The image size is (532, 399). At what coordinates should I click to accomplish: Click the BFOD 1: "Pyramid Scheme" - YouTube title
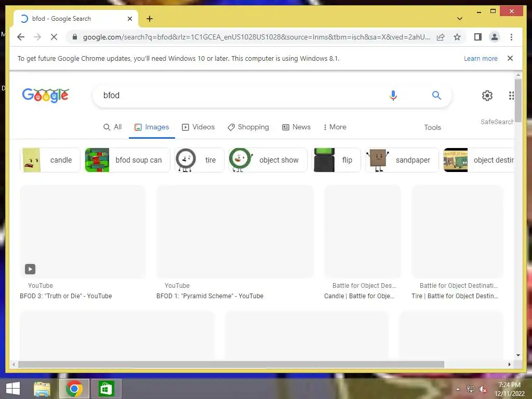(x=210, y=296)
